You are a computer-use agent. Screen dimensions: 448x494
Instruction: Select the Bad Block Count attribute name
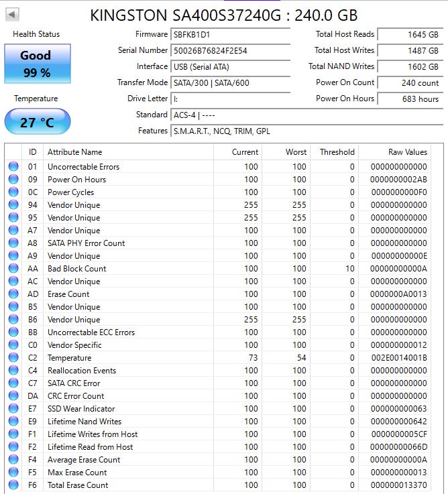[77, 268]
